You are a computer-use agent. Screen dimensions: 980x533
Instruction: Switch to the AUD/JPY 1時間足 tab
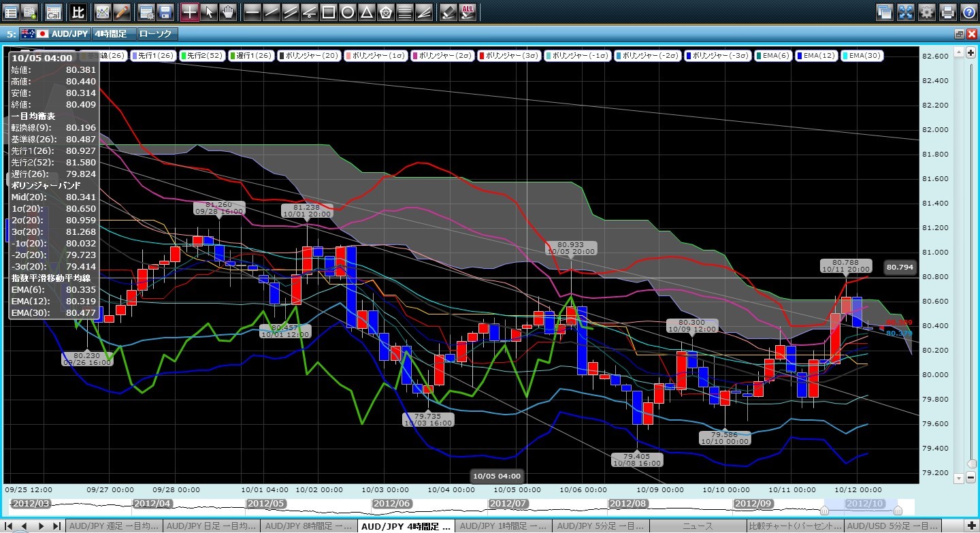coord(504,526)
